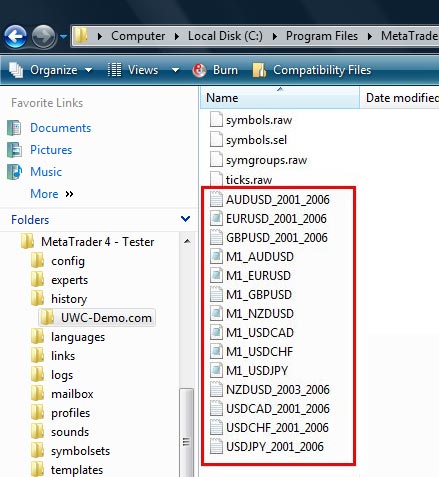Click Program Files in the breadcrumb path
This screenshot has width=439, height=477.
click(322, 36)
